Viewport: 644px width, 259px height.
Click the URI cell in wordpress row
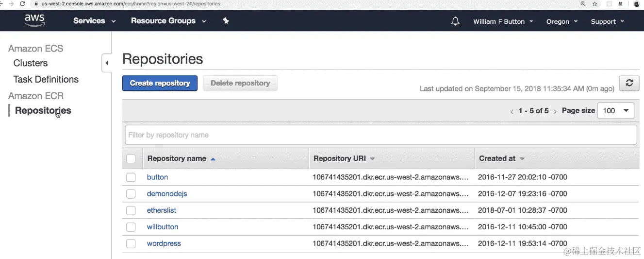click(x=391, y=243)
